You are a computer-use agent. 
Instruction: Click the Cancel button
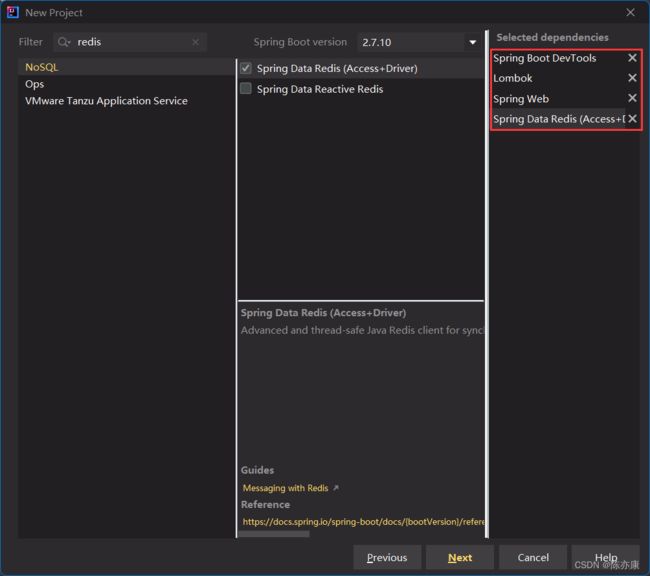click(x=533, y=557)
